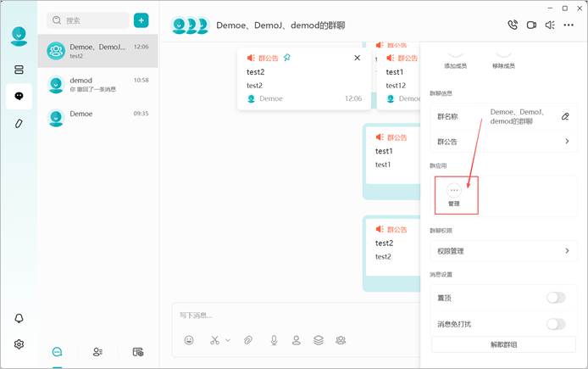Open 管理 under group apps
588x369 pixels.
pos(454,195)
